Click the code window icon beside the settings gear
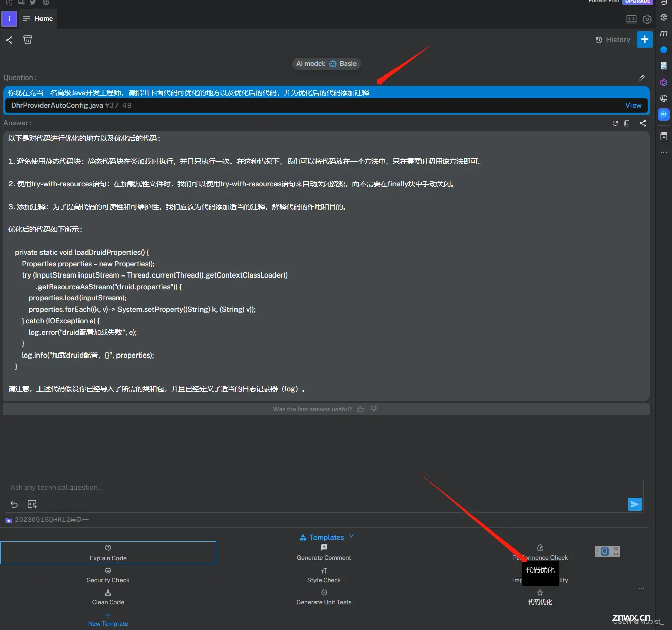This screenshot has height=630, width=672. [631, 19]
